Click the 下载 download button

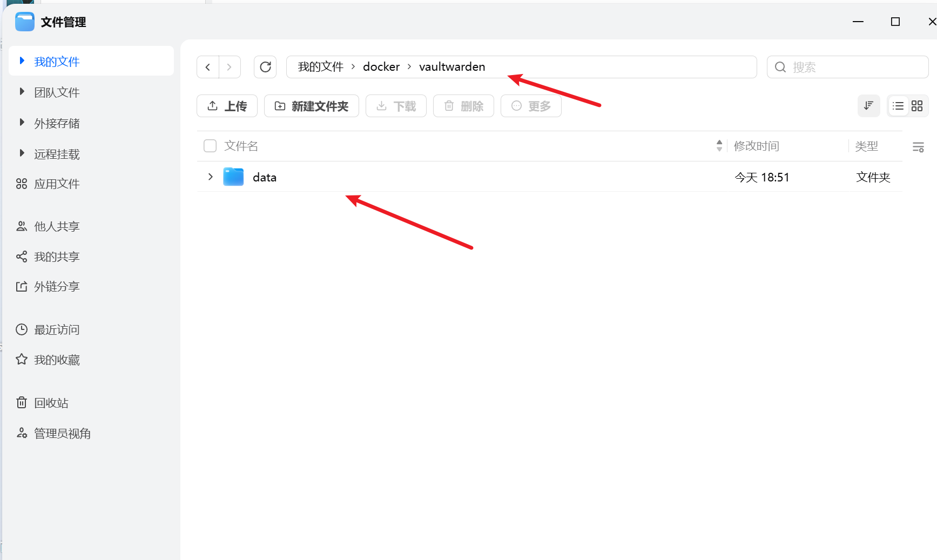coord(396,106)
